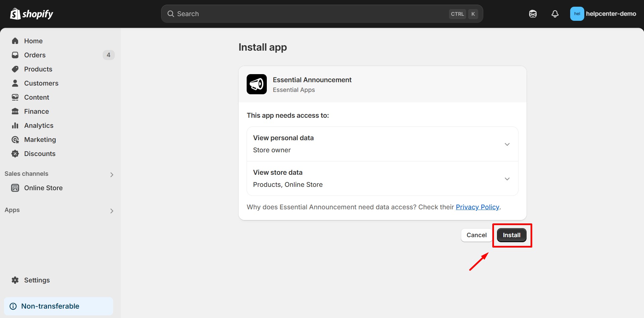644x318 pixels.
Task: Open Online Store sales channel
Action: point(43,188)
